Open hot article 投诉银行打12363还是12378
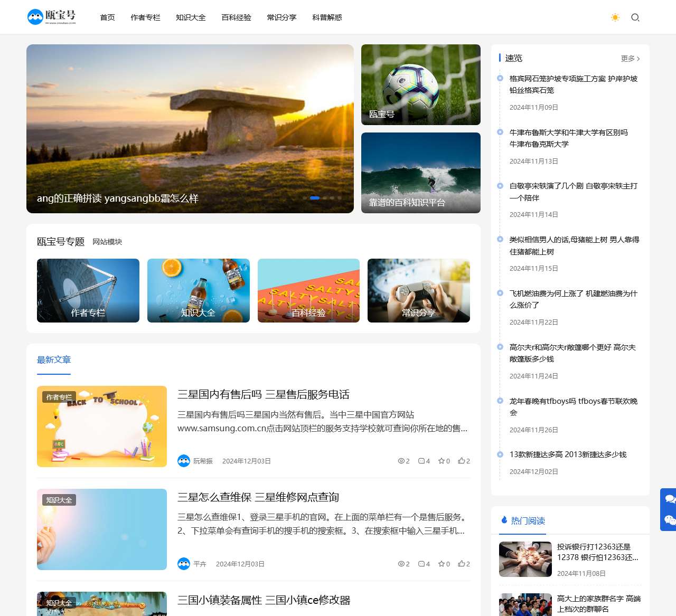 (x=598, y=552)
